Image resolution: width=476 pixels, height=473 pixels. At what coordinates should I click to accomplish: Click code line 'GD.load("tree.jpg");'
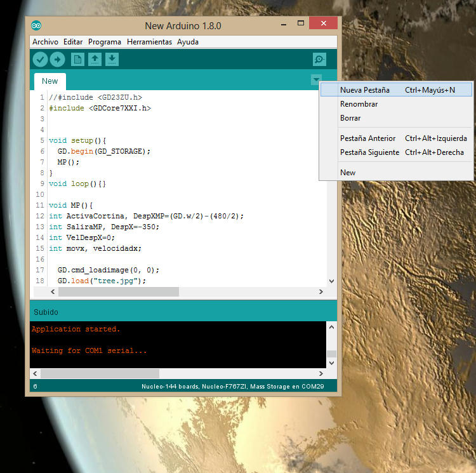click(x=102, y=281)
